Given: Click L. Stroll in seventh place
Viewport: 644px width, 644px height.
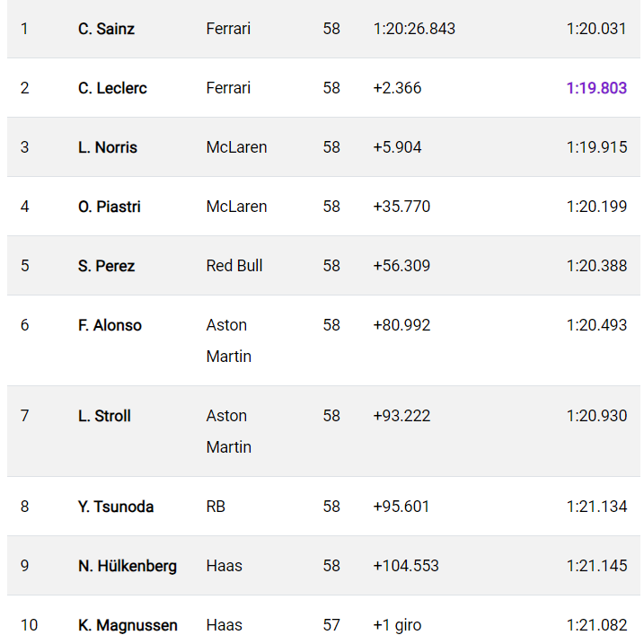Looking at the screenshot, I should click(104, 416).
